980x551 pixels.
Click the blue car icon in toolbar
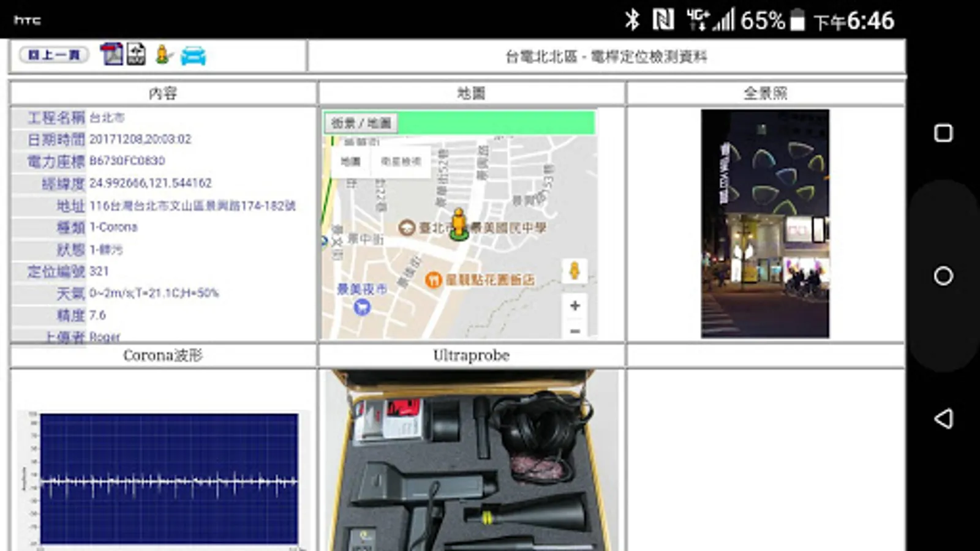[193, 55]
